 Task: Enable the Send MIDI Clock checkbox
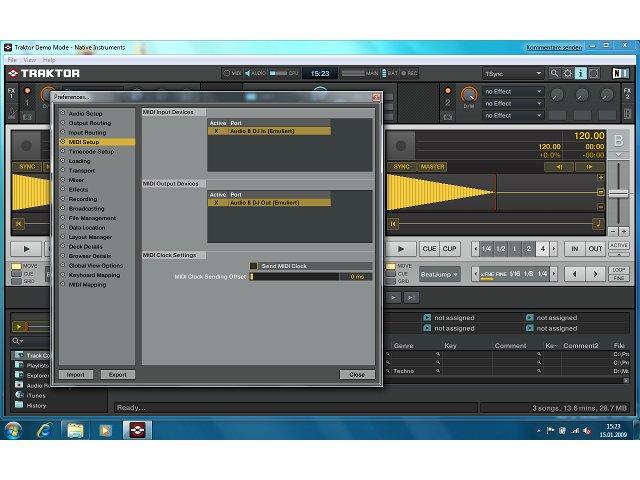point(253,266)
